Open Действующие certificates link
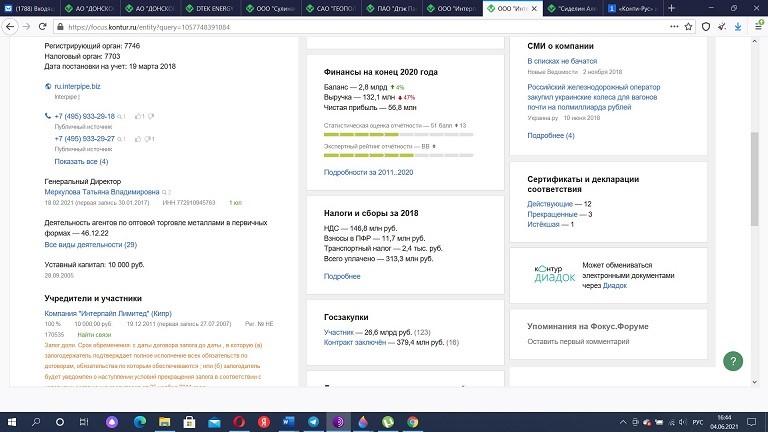The image size is (768, 432). coord(551,203)
